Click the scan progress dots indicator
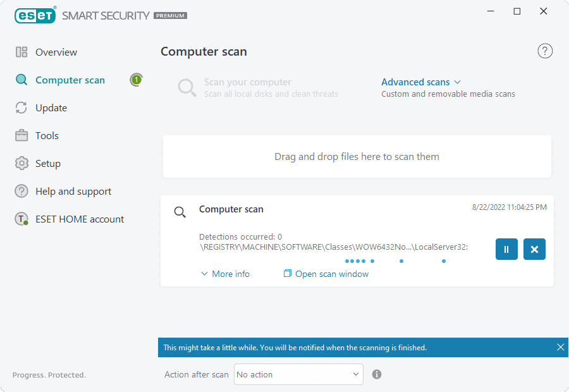Viewport: 569px width, 392px height. click(395, 261)
